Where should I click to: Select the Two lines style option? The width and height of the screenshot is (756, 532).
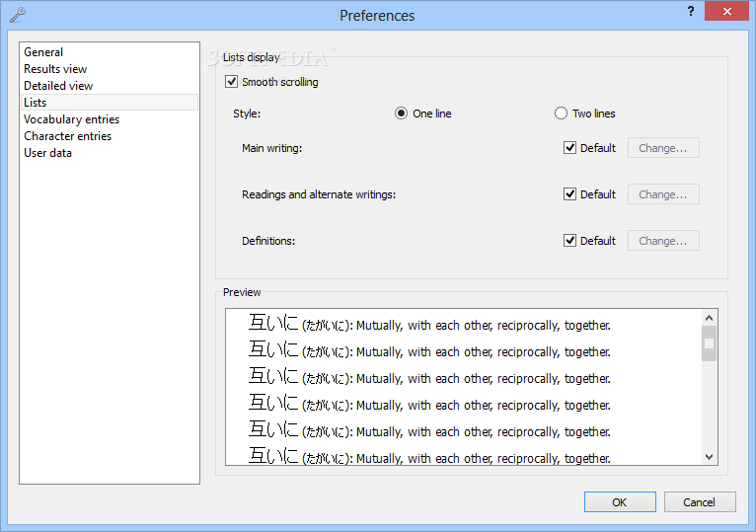click(561, 114)
